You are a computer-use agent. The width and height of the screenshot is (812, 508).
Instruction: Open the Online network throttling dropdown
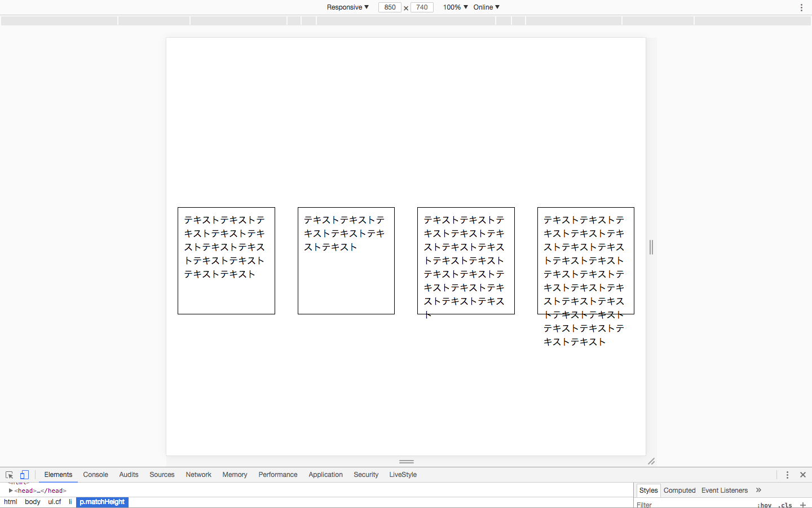pyautogui.click(x=486, y=7)
